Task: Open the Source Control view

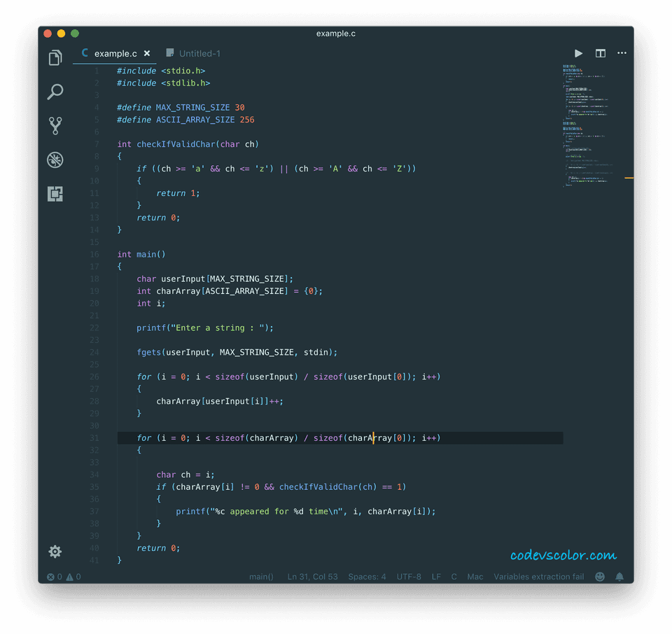Action: (55, 126)
